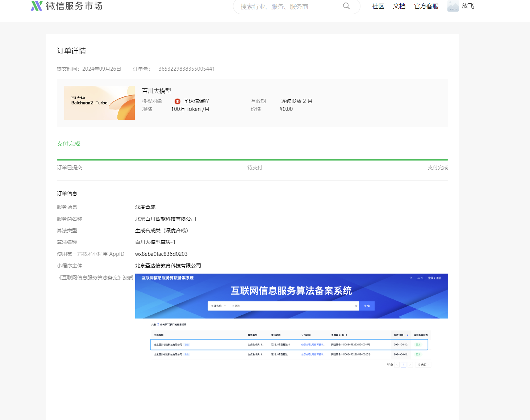Screen dimensions: 530x420
Task: Click the 微信服务市场 site title
Action: [x=74, y=6]
